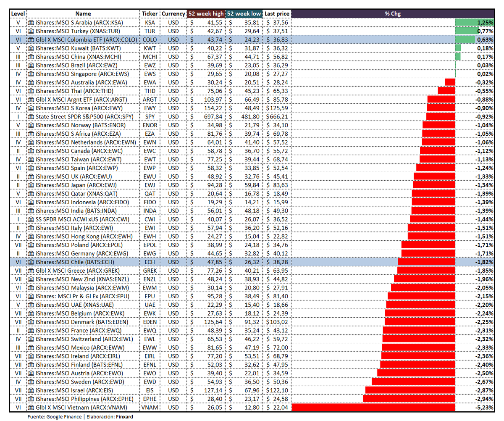
Task: Select the 'Currency' column header
Action: pos(173,13)
